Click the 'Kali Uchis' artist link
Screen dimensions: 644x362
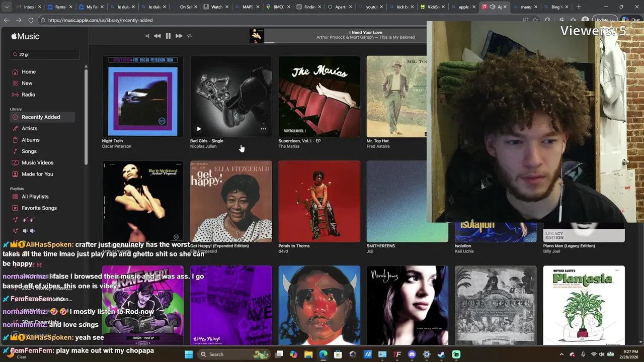click(464, 251)
